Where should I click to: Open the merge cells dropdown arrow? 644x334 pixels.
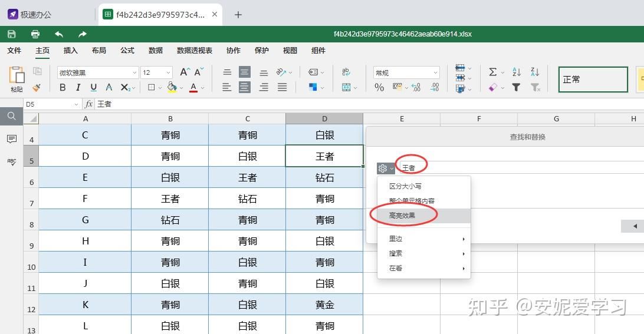[355, 88]
